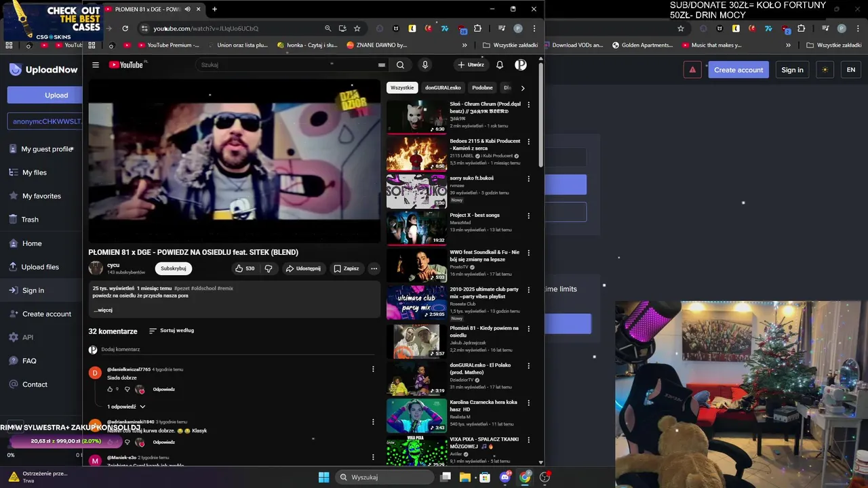Open the YouTube guide hamburger menu
The height and width of the screenshot is (488, 868).
pos(96,65)
